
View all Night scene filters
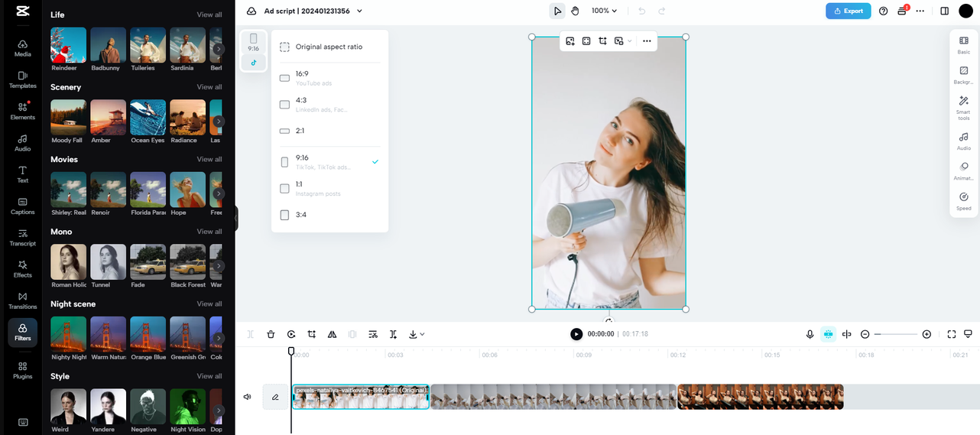click(x=209, y=304)
